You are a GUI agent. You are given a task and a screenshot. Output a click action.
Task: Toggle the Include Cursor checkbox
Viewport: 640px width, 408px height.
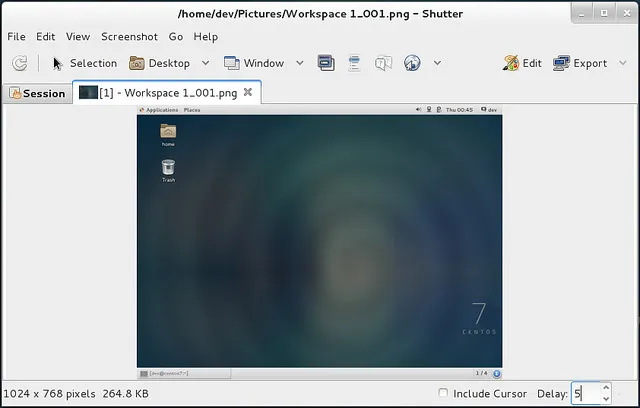443,393
